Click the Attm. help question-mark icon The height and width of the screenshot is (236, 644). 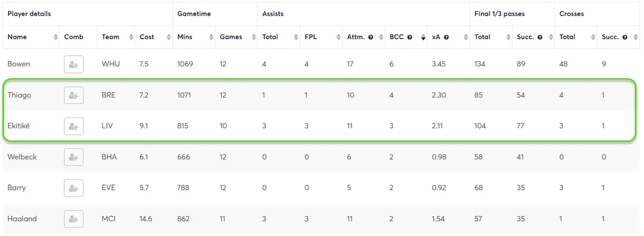coord(371,38)
